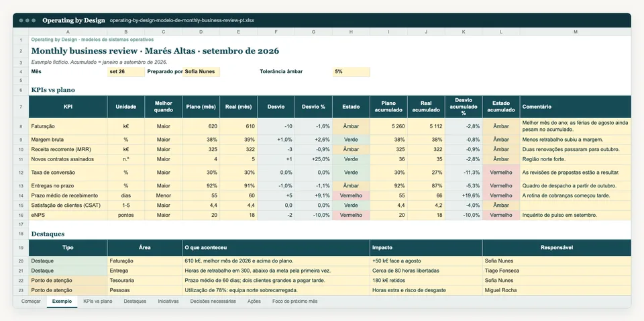Open the Foco do próximo mês tab
This screenshot has height=321, width=644.
tap(295, 302)
